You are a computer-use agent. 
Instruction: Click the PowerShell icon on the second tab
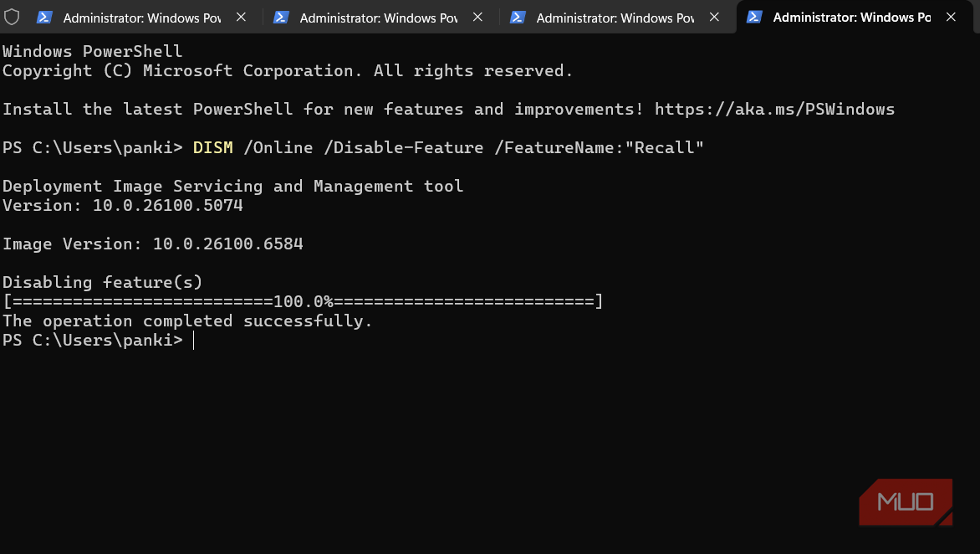[x=282, y=17]
